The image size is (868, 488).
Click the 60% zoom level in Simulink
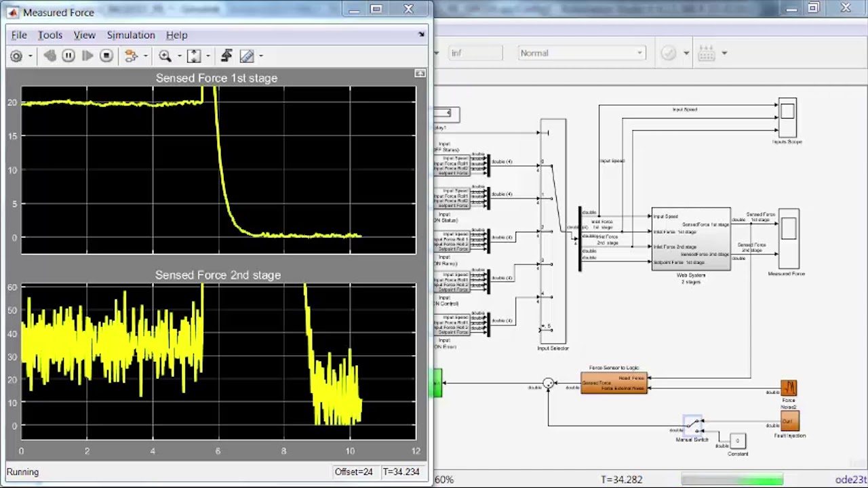coord(444,480)
